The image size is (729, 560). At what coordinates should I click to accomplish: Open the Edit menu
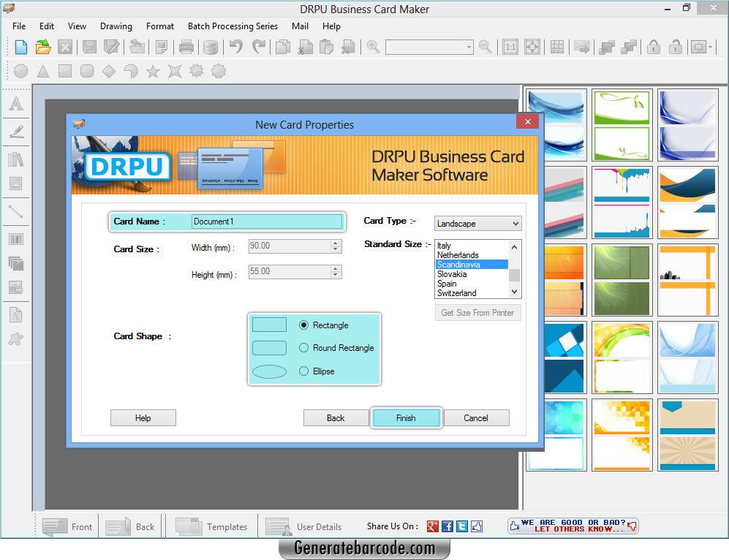[47, 26]
